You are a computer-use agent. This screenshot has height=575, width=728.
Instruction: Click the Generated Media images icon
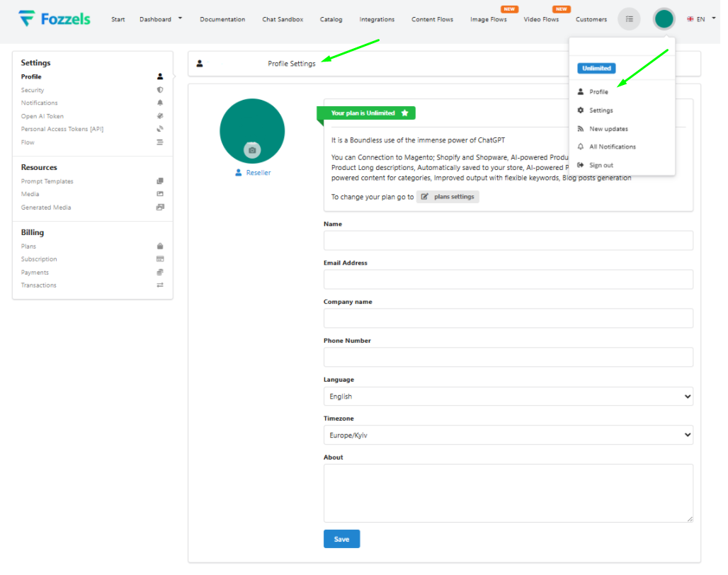160,207
